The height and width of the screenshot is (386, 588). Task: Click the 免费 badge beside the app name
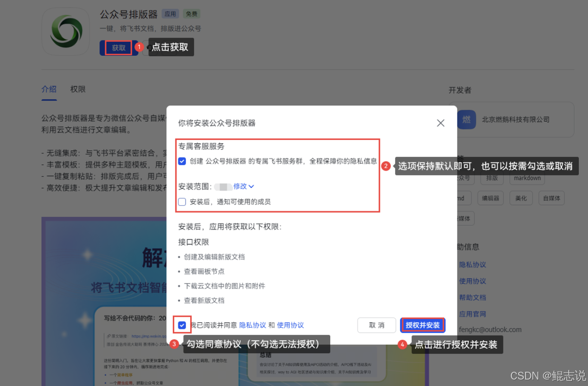192,14
